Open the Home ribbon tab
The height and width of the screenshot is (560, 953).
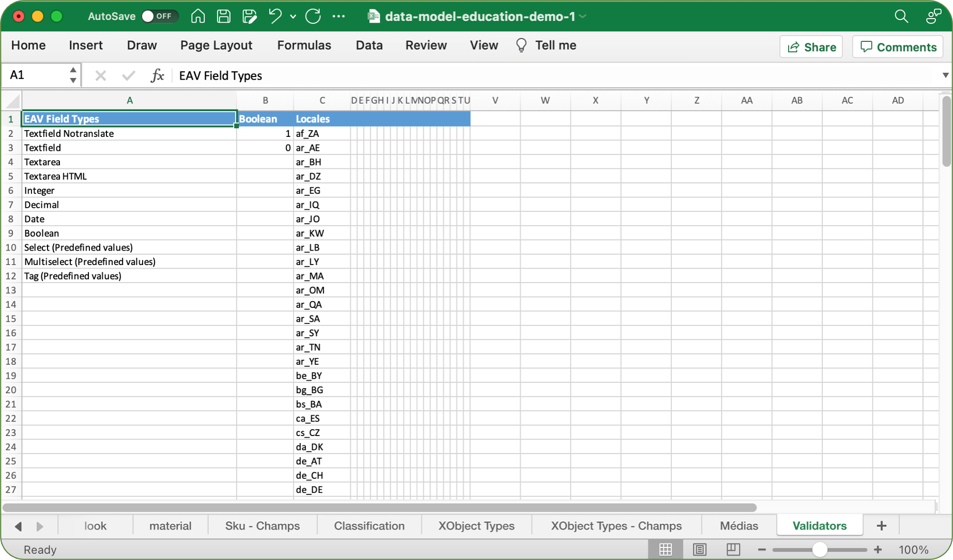tap(28, 45)
